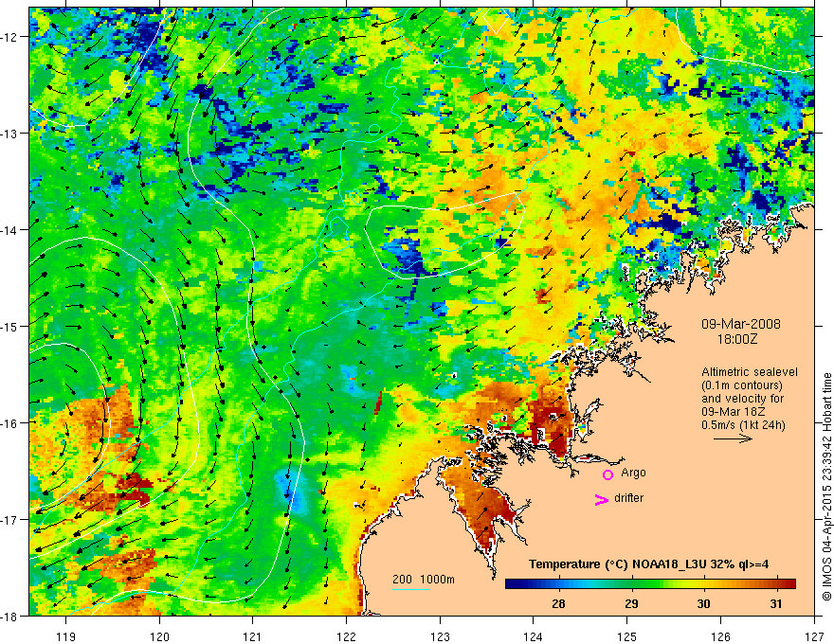The width and height of the screenshot is (834, 644).
Task: Click the '200 1000m' bathymetry label
Action: tap(424, 580)
